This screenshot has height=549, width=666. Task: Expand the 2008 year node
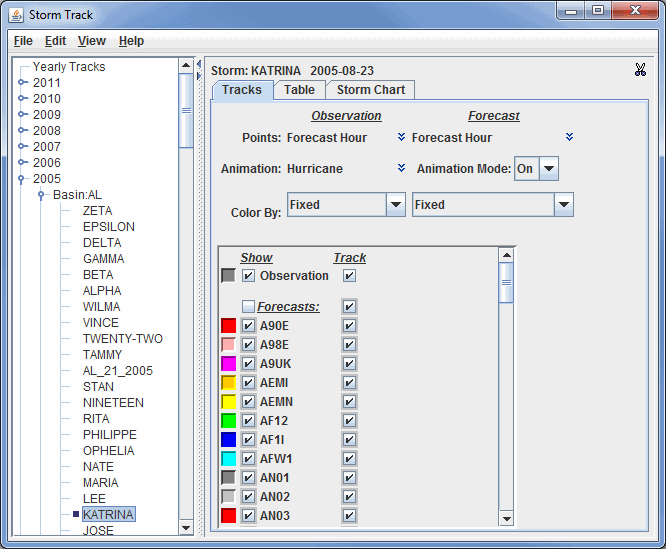(x=22, y=130)
